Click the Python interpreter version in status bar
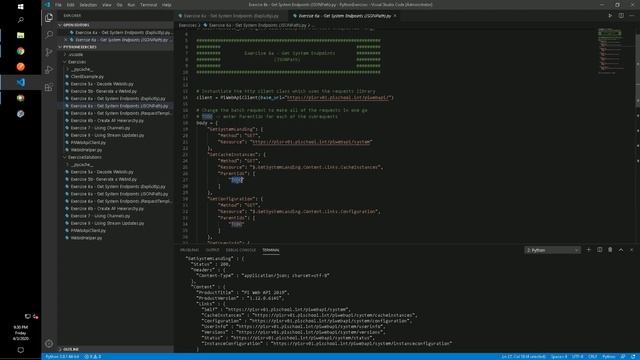The width and height of the screenshot is (640, 360). coord(62,357)
